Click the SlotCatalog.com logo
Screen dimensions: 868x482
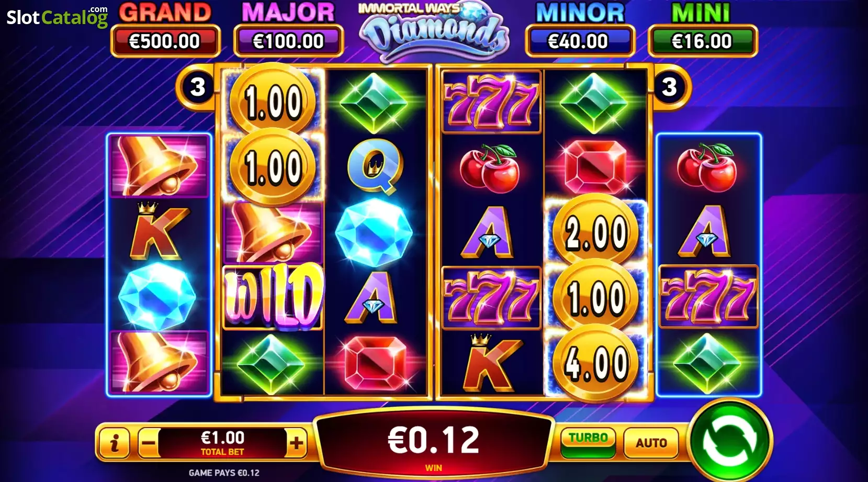(x=57, y=17)
